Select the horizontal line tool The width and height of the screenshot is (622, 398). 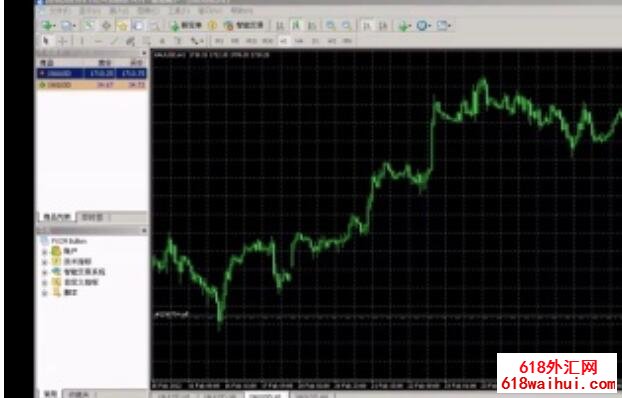point(98,41)
